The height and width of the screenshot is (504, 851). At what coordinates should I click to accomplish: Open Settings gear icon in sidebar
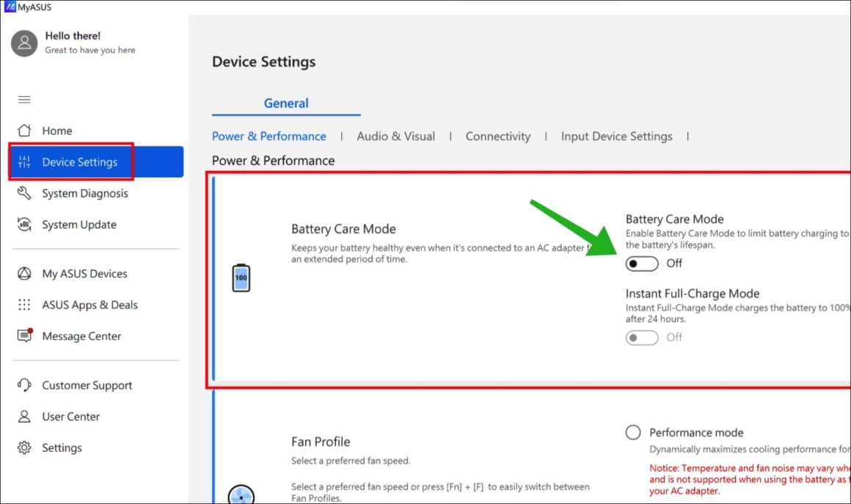point(24,448)
